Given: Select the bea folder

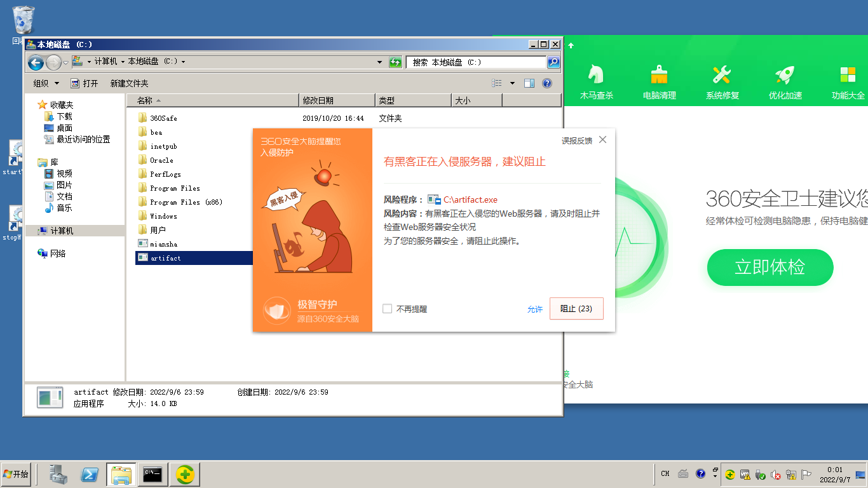Looking at the screenshot, I should click(156, 132).
